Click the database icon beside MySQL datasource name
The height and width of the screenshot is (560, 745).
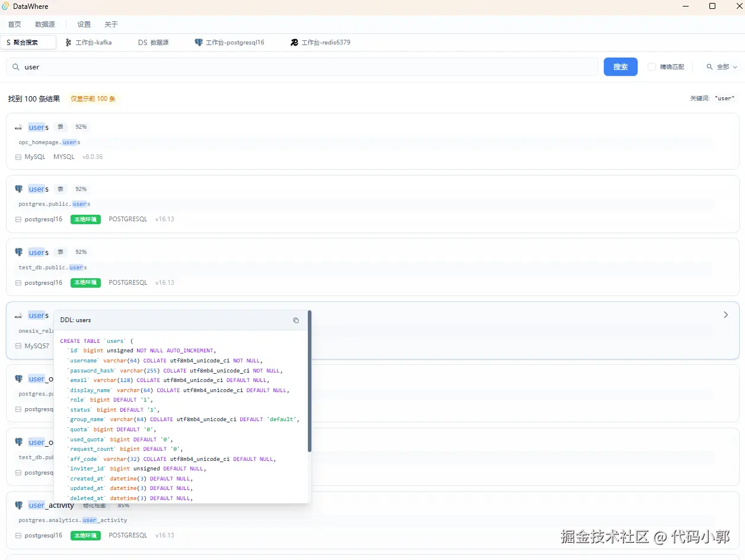[x=18, y=157]
